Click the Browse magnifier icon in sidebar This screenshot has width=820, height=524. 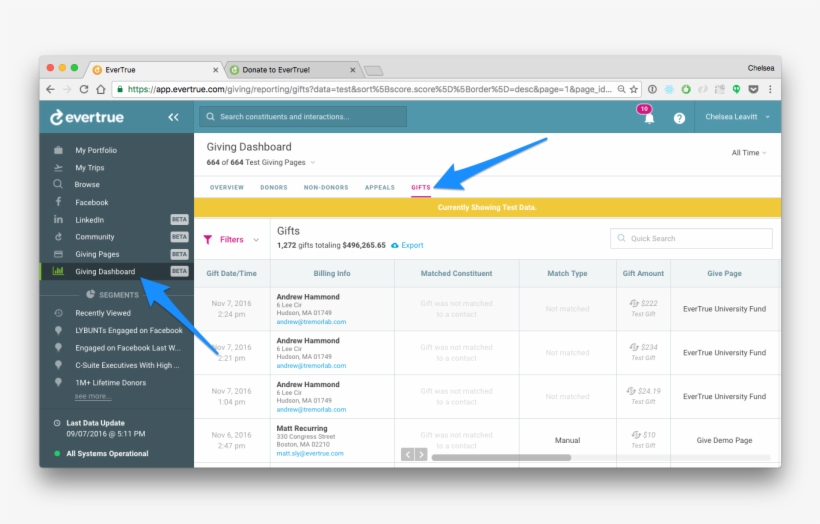(x=58, y=184)
